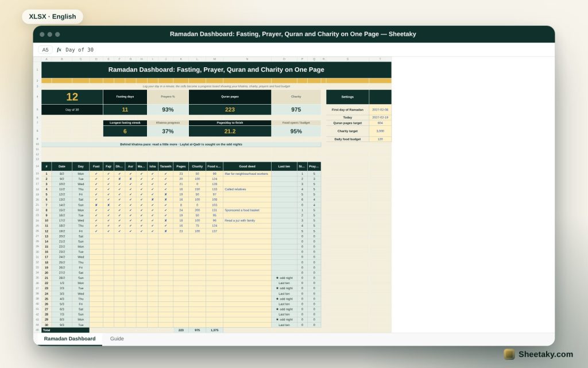
Task: Click the 'Last ten' cell on day 30
Action: [284, 325]
